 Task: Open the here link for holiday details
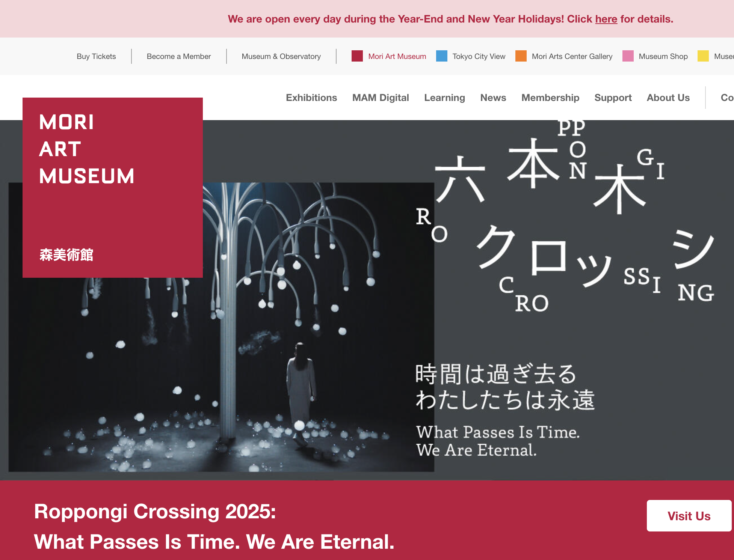(606, 19)
